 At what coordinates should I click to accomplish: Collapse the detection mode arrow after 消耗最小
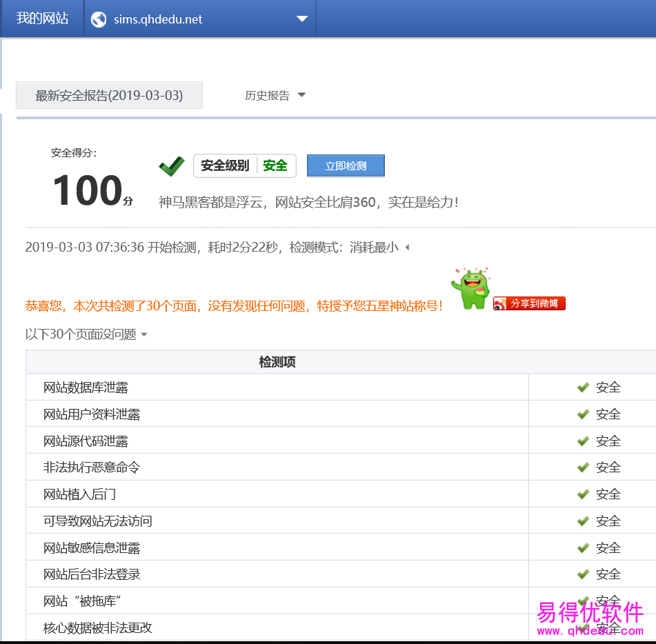click(x=408, y=248)
